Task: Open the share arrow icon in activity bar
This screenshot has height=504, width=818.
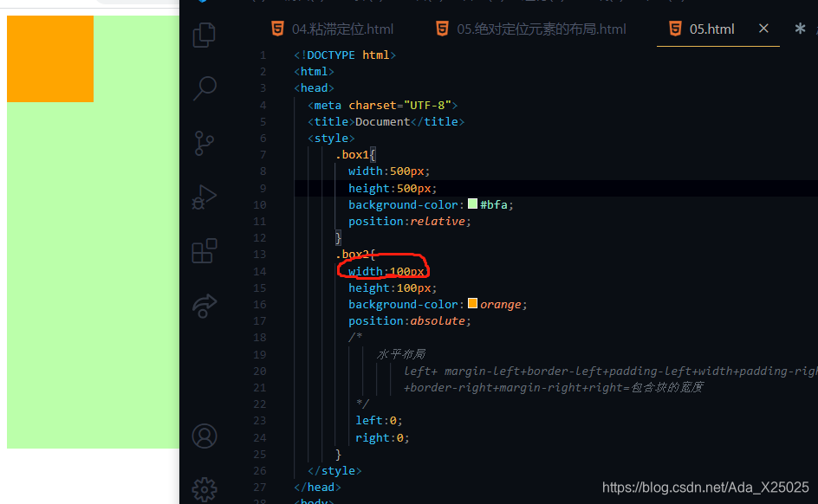Action: click(204, 306)
